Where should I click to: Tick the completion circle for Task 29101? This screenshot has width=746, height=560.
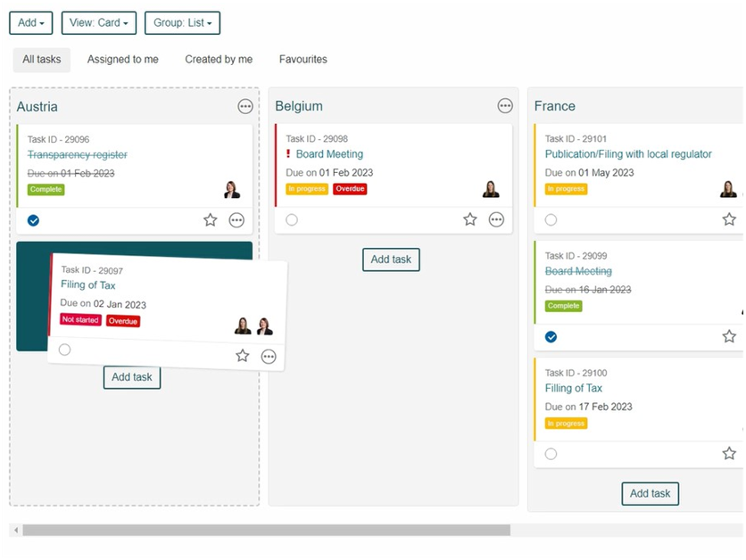pos(551,219)
